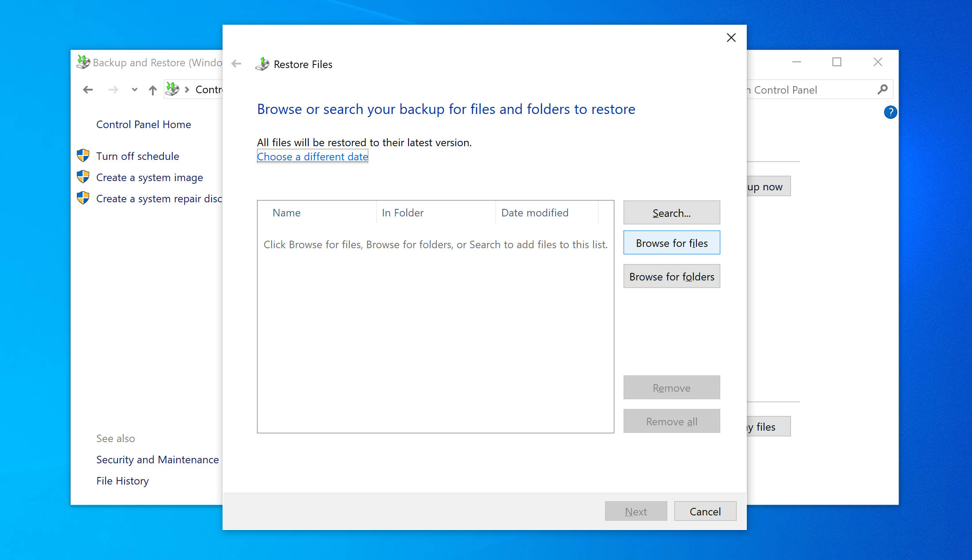Click the Turn off schedule link
This screenshot has width=972, height=560.
(x=137, y=156)
